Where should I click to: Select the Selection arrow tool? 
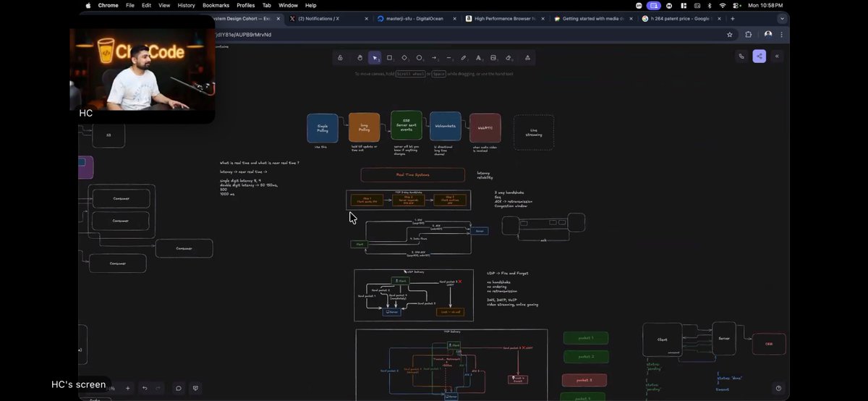tap(375, 57)
